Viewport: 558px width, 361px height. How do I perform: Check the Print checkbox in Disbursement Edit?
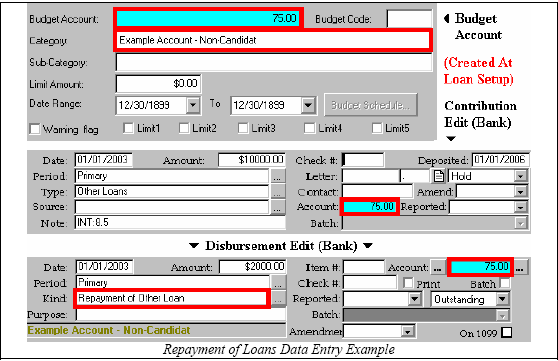coord(408,283)
